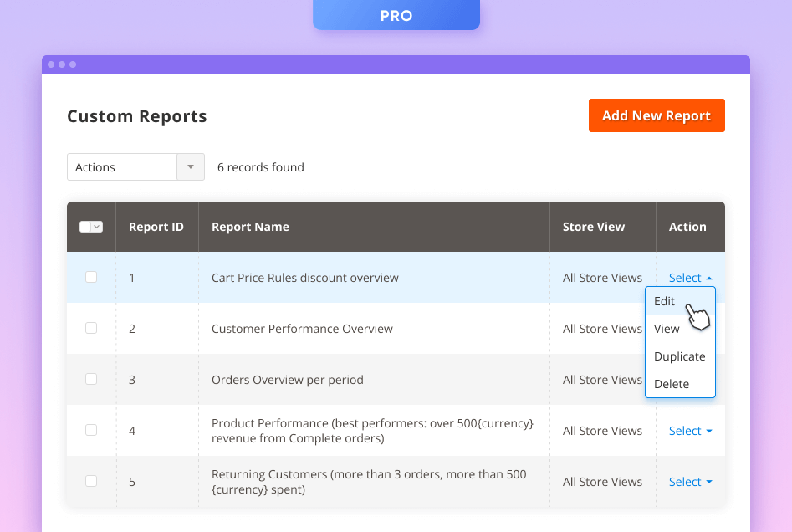Mark the Product Performance row checkbox
The image size is (792, 532).
(91, 430)
